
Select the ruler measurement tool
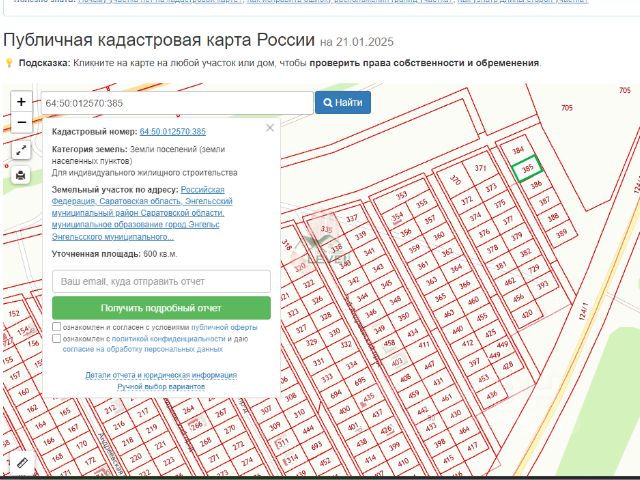click(x=22, y=463)
